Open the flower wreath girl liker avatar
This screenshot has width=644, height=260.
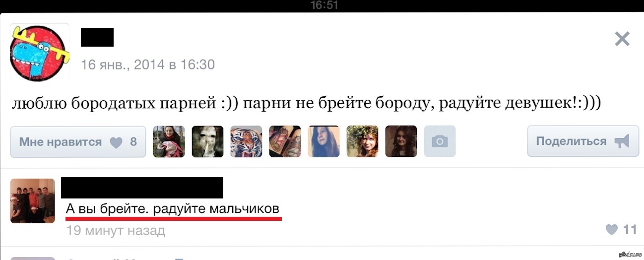coord(362,141)
